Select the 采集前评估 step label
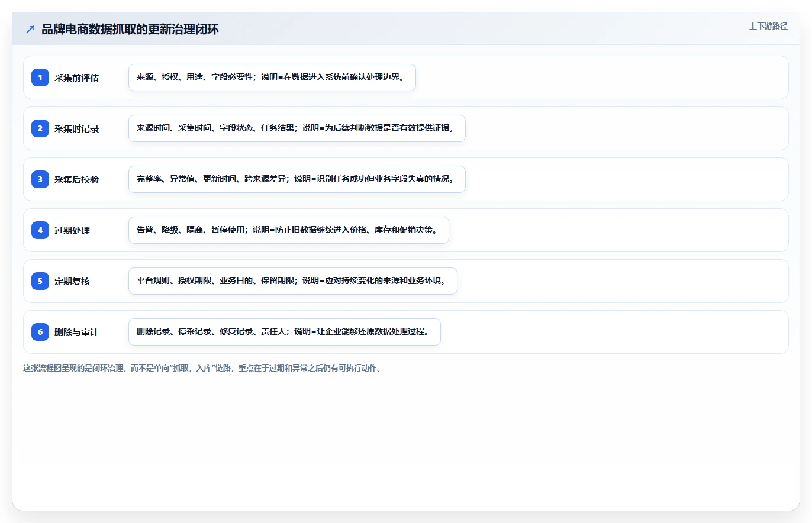 [77, 78]
